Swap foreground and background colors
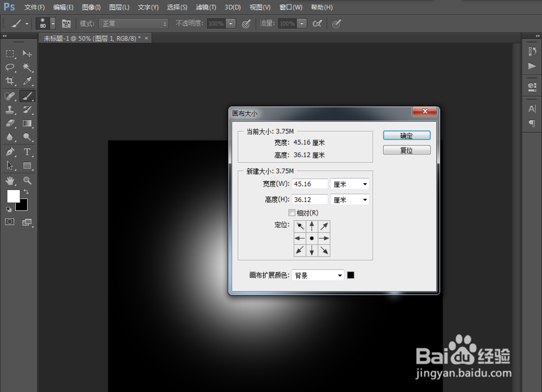 coord(26,191)
